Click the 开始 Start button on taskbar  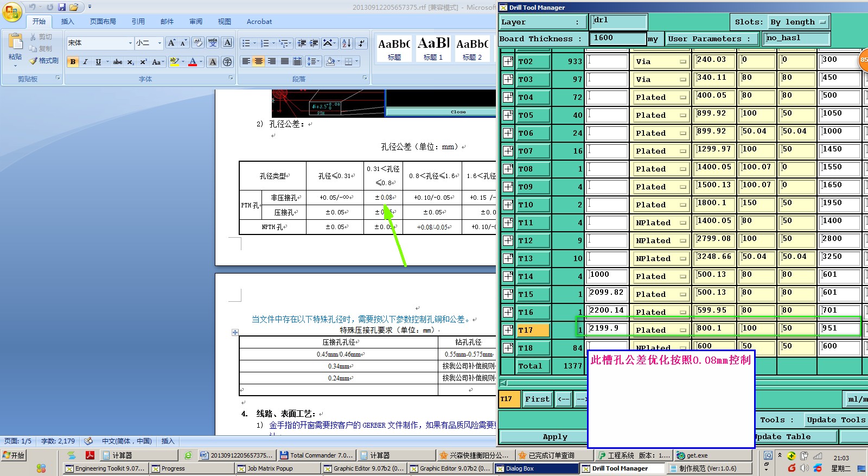(14, 455)
